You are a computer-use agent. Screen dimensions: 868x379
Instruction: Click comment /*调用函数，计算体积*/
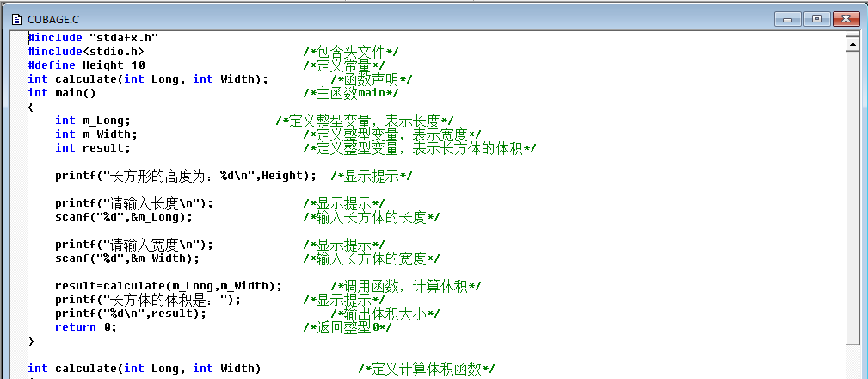coord(406,287)
